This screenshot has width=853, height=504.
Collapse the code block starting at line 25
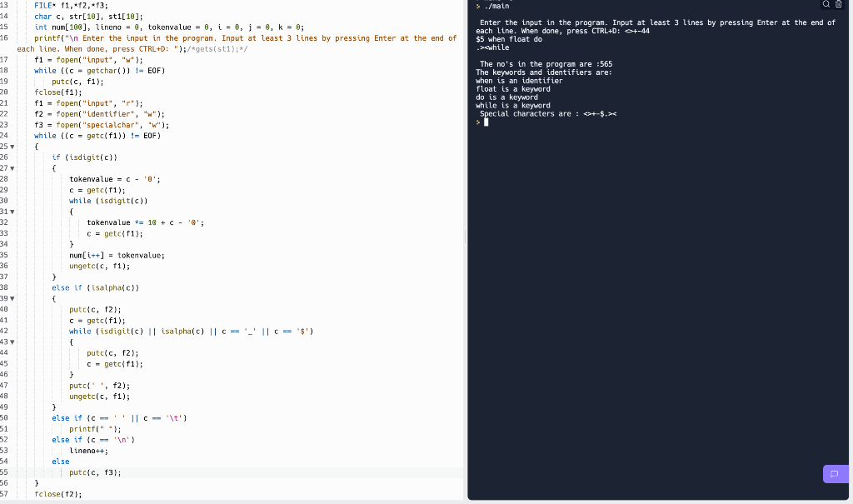pyautogui.click(x=10, y=147)
